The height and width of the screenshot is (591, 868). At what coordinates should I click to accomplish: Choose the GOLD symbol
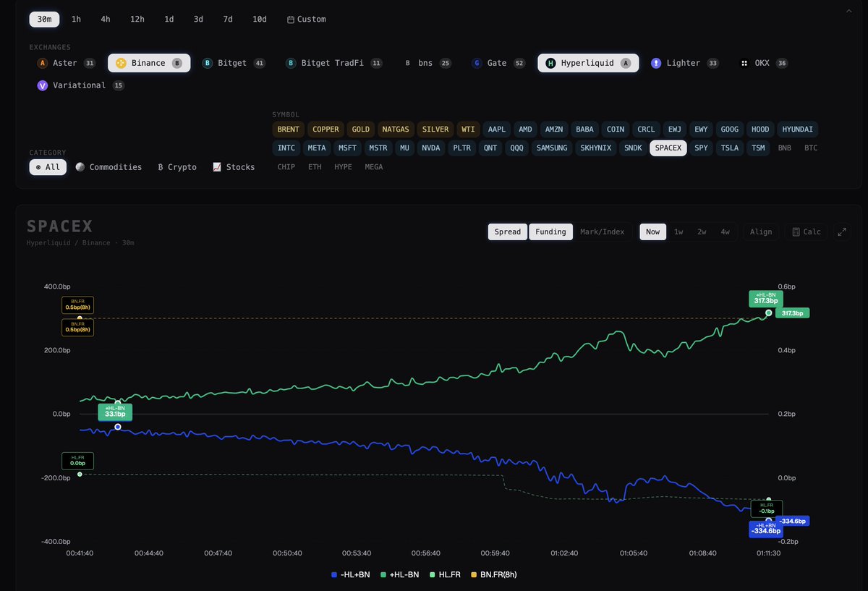[x=361, y=129]
